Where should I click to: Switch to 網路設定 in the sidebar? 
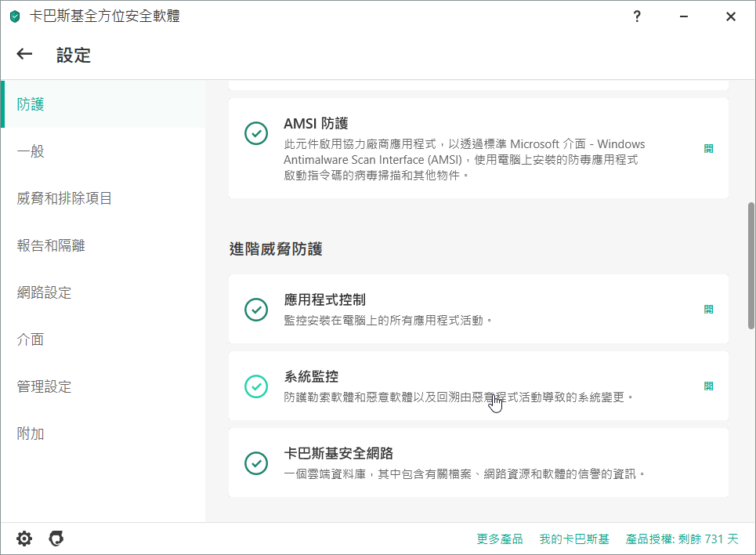point(45,292)
